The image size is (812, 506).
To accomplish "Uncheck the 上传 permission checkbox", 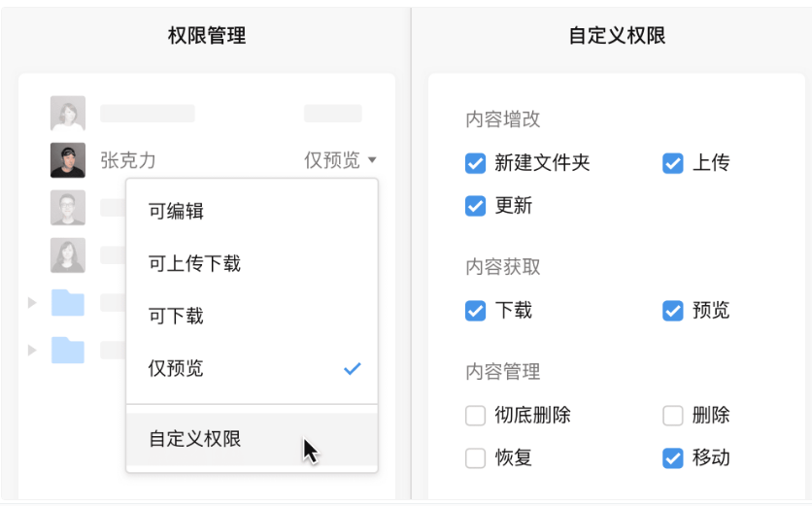I will click(x=673, y=163).
